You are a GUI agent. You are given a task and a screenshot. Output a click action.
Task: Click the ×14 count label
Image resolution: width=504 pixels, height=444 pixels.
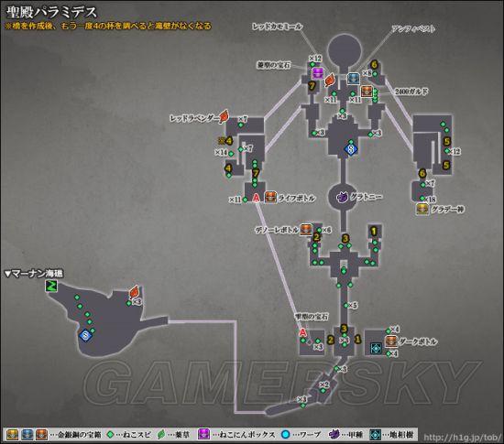coord(221,153)
